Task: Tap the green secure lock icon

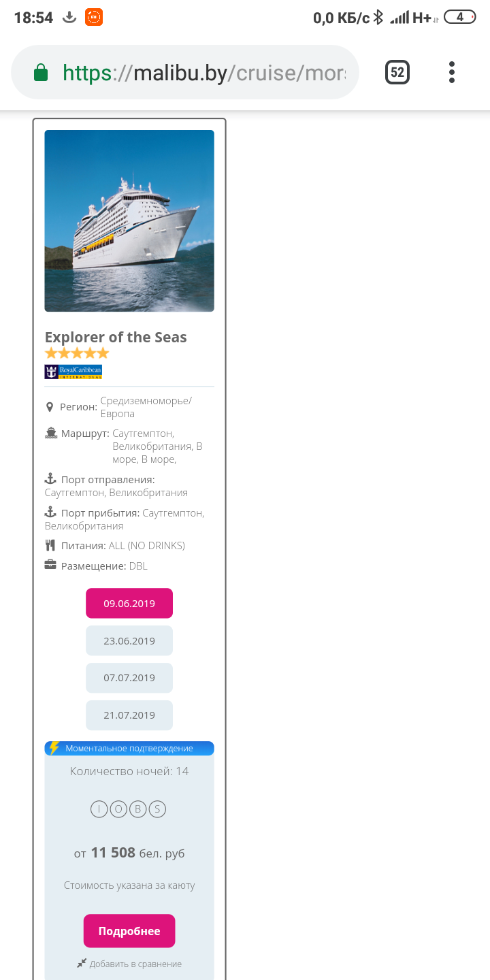Action: coord(41,73)
